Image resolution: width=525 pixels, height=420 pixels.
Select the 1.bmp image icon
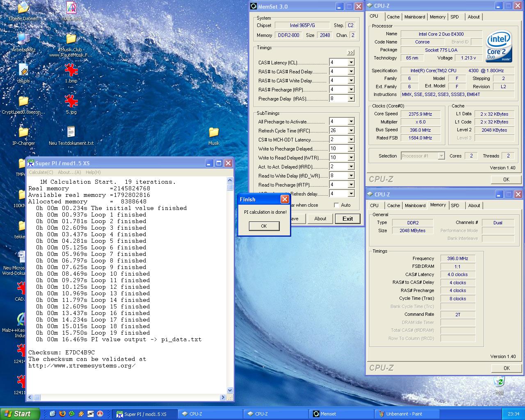click(x=71, y=70)
